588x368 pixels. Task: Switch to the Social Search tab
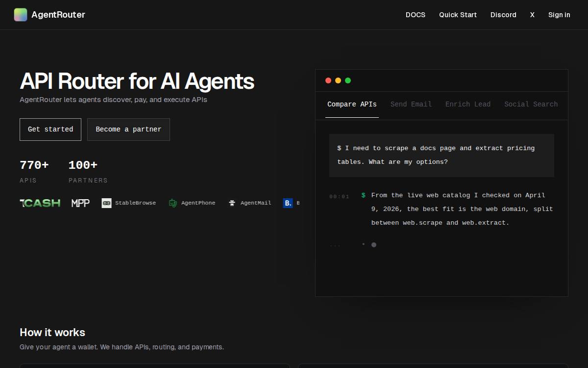pos(531,104)
